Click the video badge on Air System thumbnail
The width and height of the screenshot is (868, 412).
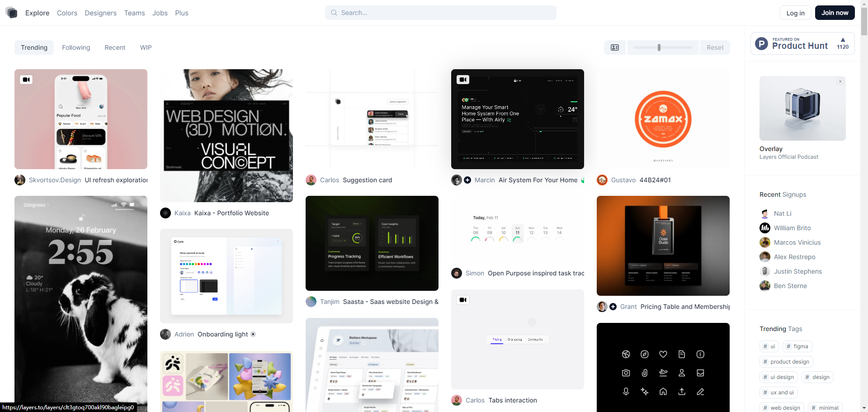pos(463,80)
